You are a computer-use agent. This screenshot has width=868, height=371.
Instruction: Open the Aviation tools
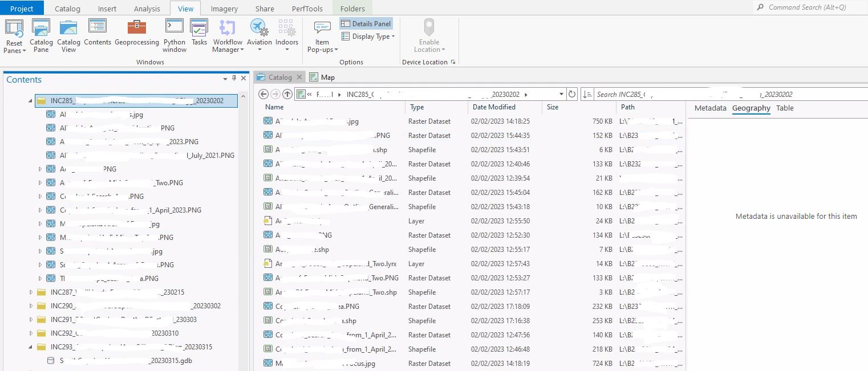[259, 34]
